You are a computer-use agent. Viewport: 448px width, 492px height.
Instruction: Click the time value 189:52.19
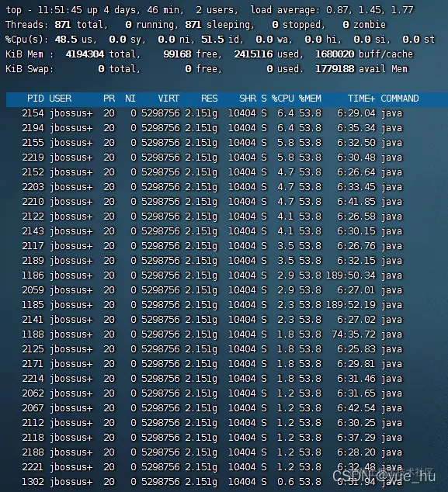pyautogui.click(x=351, y=305)
